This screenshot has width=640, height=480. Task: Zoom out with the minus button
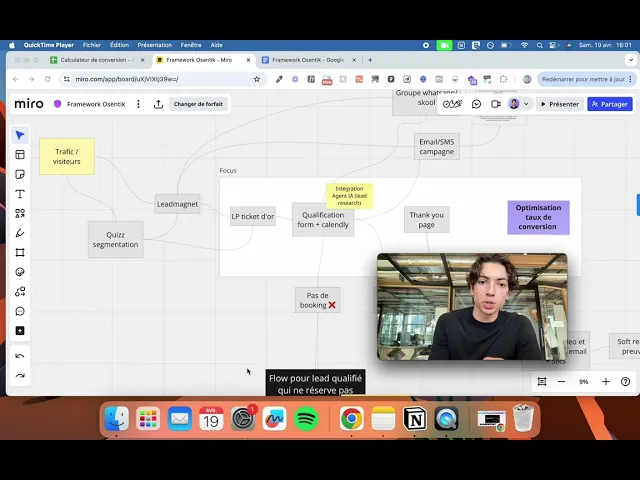(562, 382)
